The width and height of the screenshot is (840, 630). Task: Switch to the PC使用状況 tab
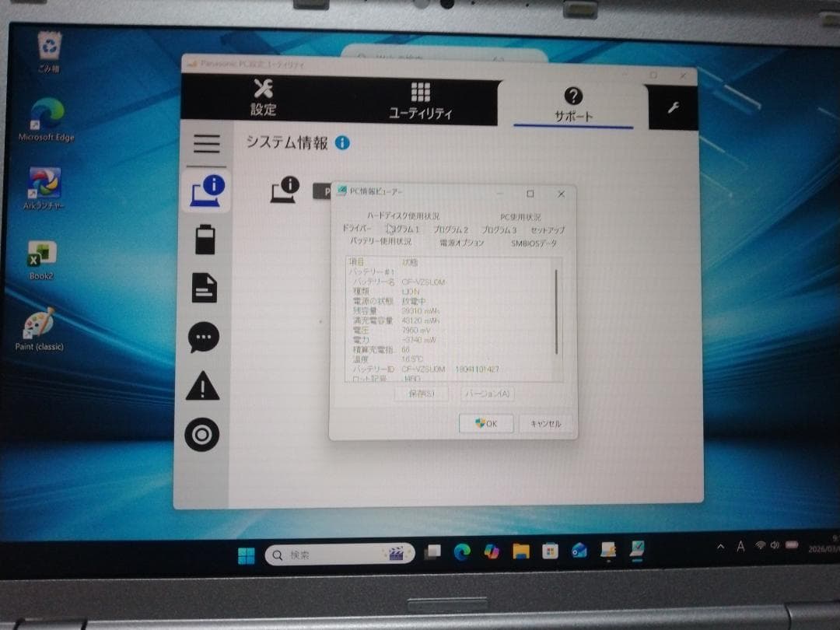click(x=520, y=217)
